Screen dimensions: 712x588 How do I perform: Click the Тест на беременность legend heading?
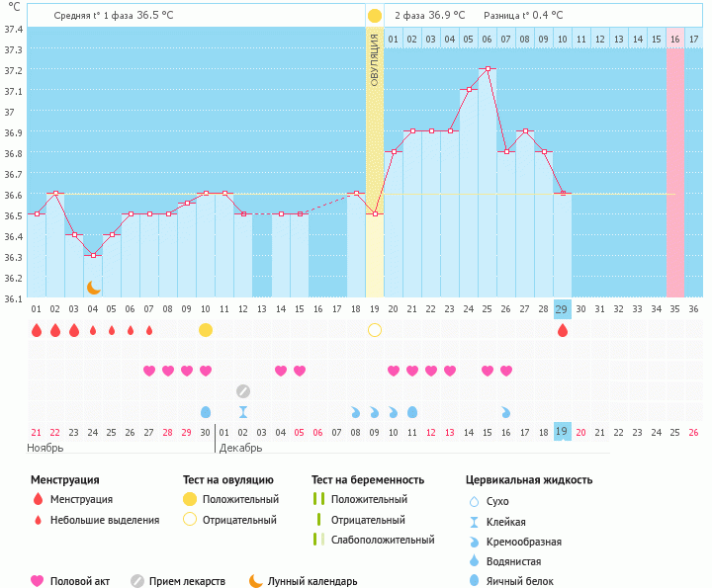pyautogui.click(x=367, y=479)
